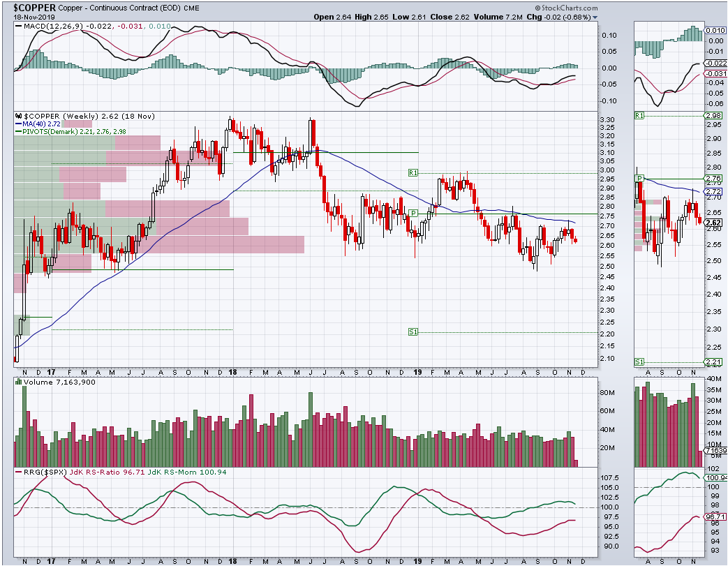Click the 96.71 RS-Ratio value tag
Image resolution: width=728 pixels, height=566 pixels.
tap(715, 516)
